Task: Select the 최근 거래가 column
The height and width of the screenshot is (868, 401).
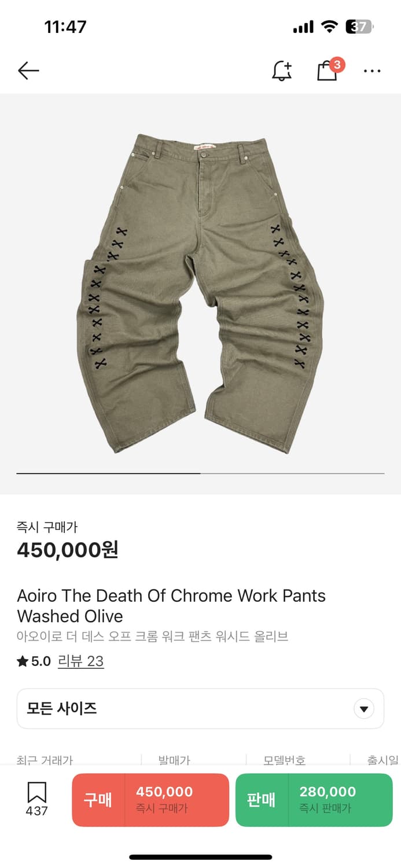Action: [x=45, y=760]
